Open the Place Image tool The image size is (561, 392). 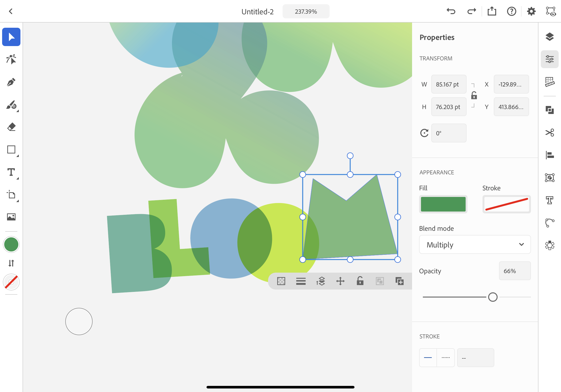(11, 216)
